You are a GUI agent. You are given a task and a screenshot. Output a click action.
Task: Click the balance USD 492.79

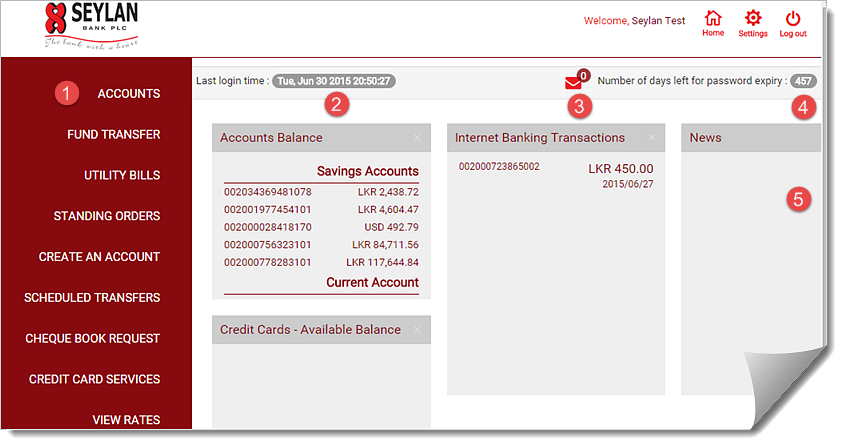coord(391,228)
